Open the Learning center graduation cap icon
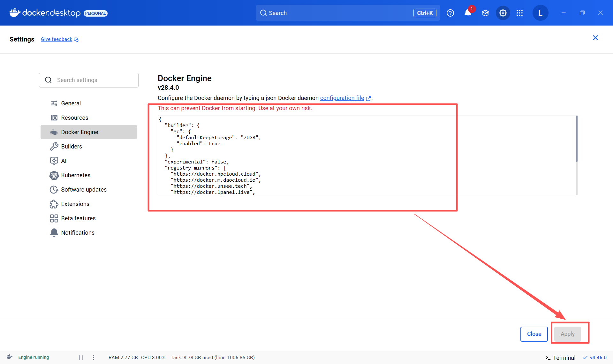 click(485, 13)
